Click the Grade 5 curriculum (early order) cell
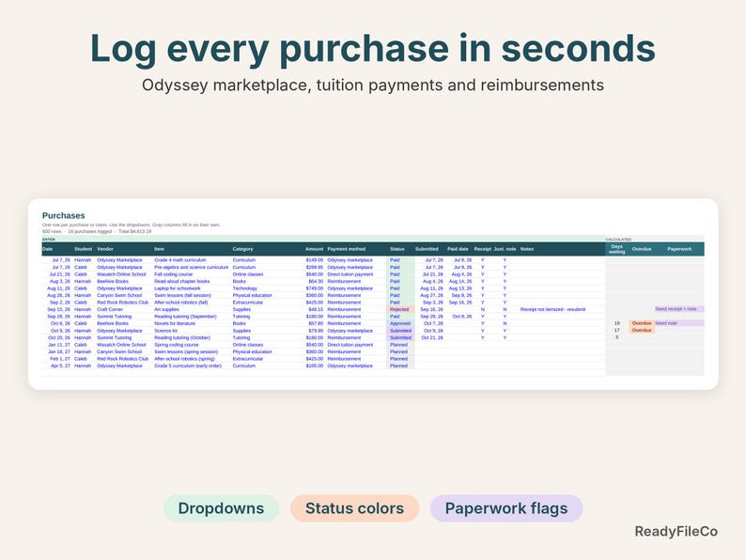Image resolution: width=746 pixels, height=560 pixels. 188,366
